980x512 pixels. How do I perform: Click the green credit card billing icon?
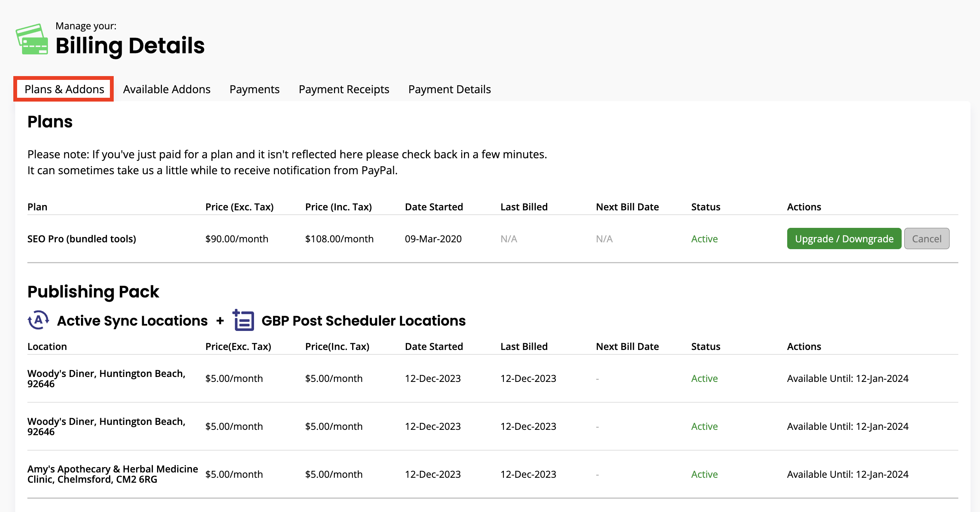[32, 39]
